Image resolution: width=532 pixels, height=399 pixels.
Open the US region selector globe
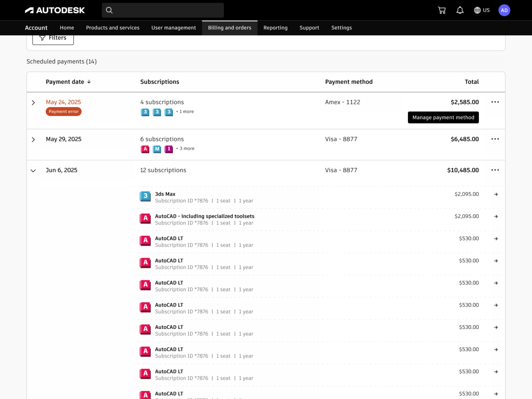point(477,10)
